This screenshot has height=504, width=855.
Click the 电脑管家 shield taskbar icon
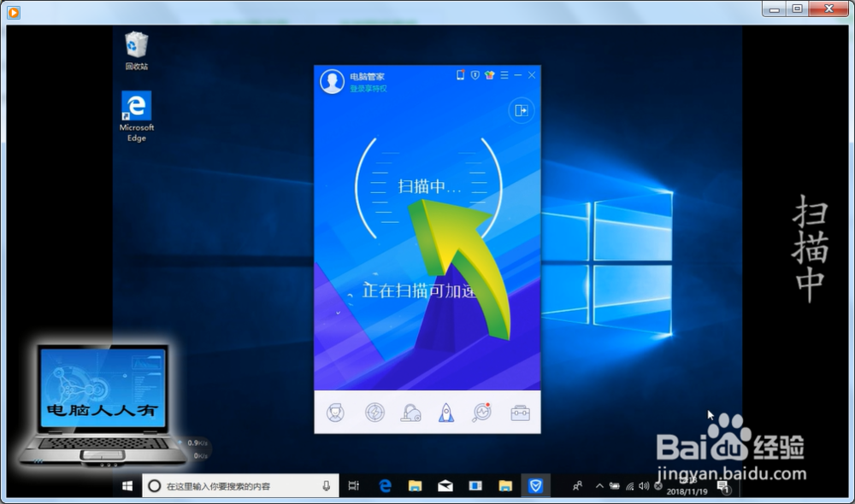click(535, 485)
